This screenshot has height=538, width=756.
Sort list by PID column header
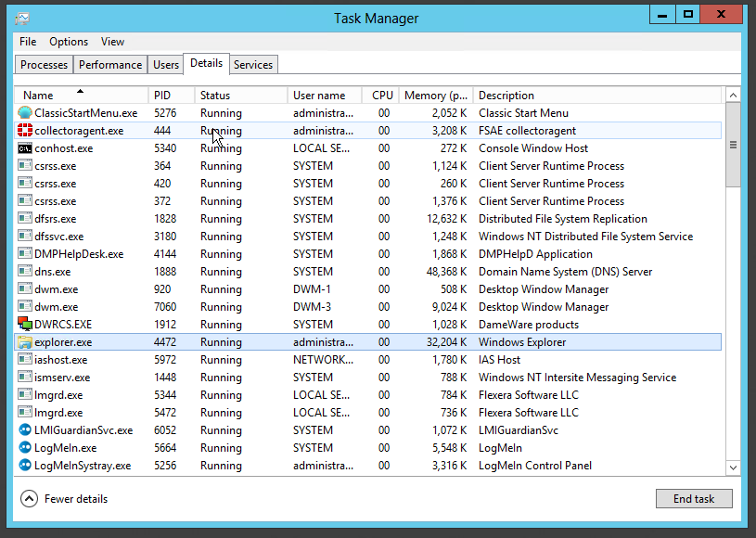162,96
